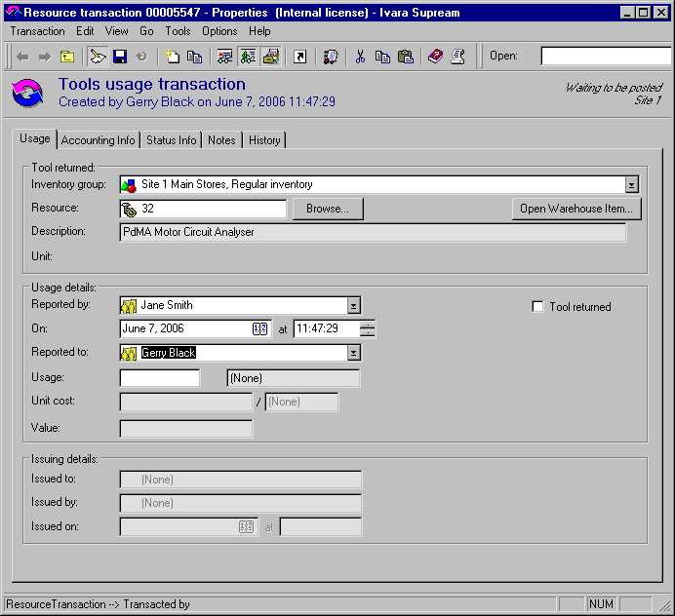Click the purple help book icon
Viewport: 675px width, 616px height.
pos(435,57)
